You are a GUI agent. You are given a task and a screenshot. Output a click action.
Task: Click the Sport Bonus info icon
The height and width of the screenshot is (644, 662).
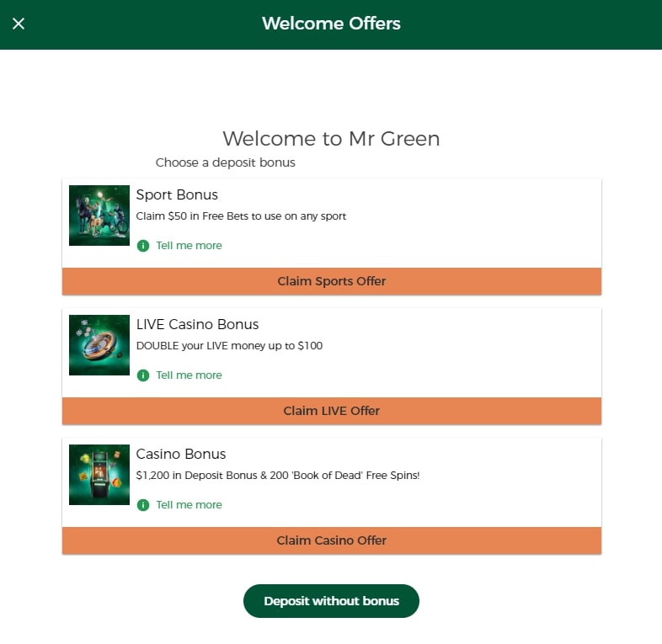(143, 246)
